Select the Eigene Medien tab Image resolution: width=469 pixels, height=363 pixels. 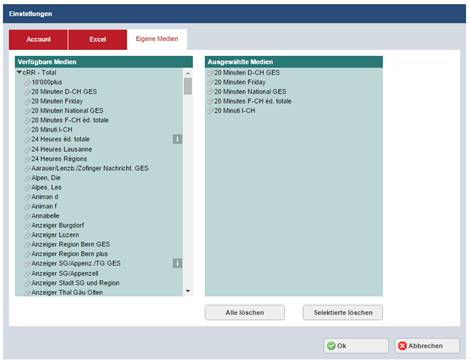coord(157,39)
